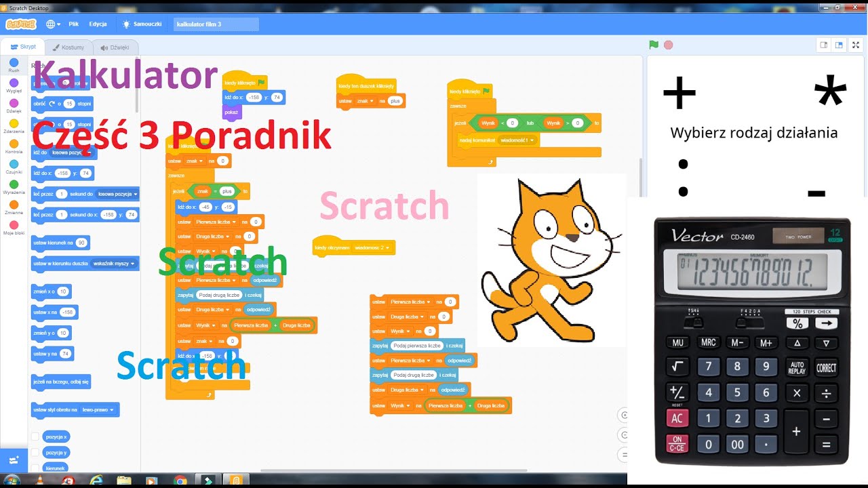Screen dimensions: 868x488
Task: Open the Windows Start menu
Action: [x=12, y=480]
